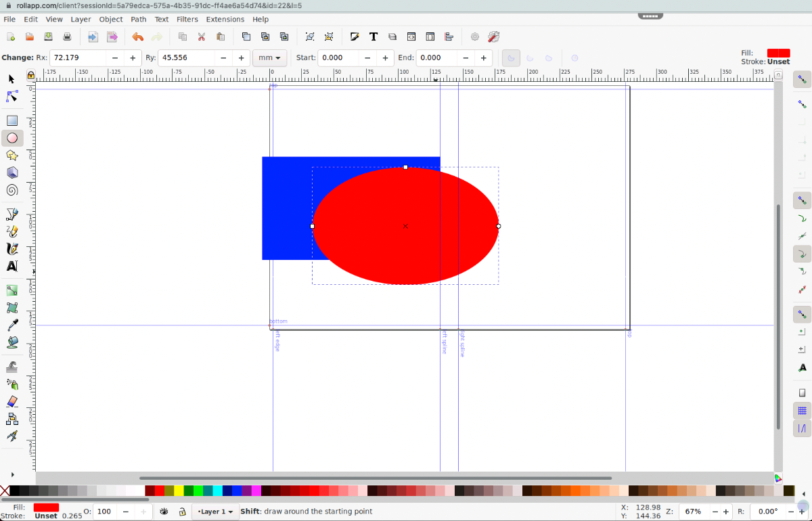Open the Filters menu

click(187, 19)
